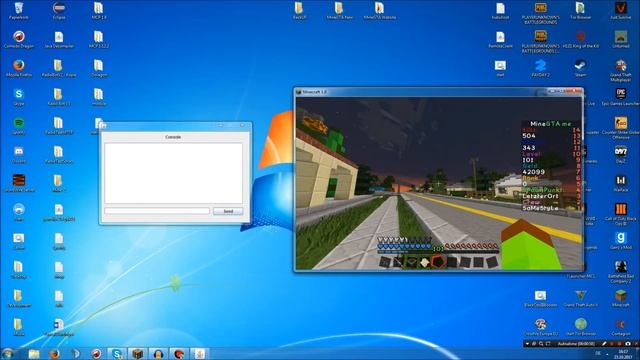Select the Minecraft desktop shortcut icon
The width and height of the screenshot is (640, 360).
[620, 298]
